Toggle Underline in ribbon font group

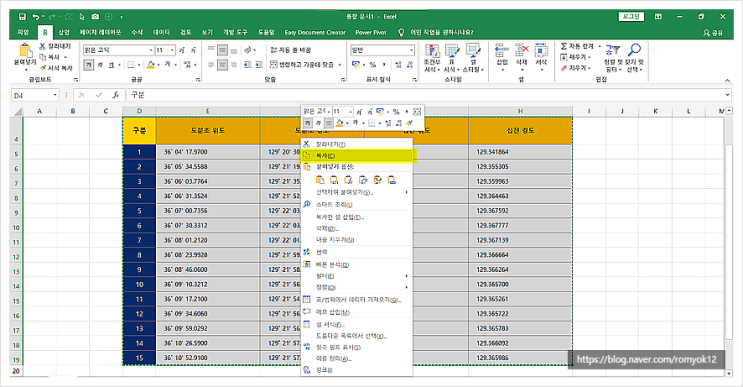[x=111, y=64]
